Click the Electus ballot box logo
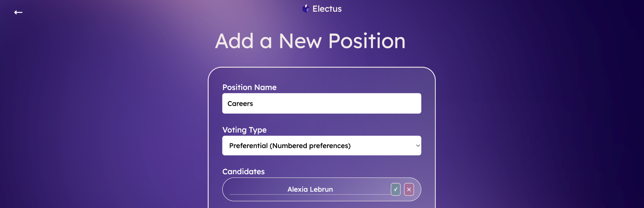 click(x=306, y=8)
